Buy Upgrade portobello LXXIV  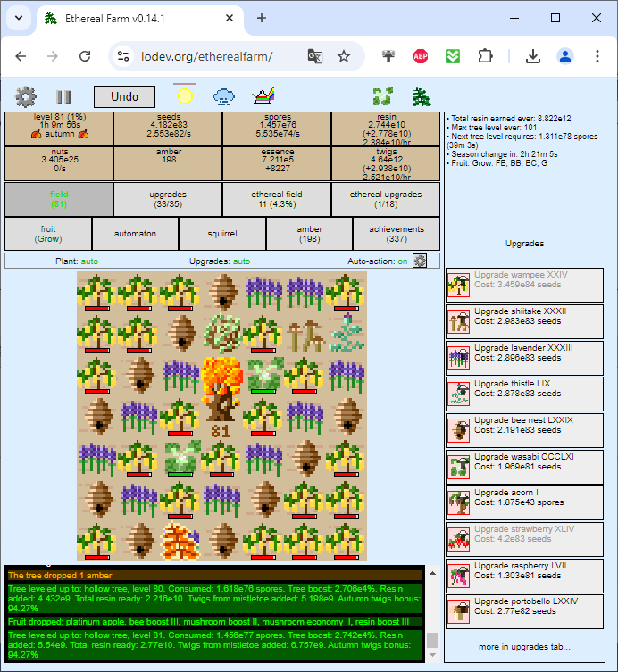(524, 611)
